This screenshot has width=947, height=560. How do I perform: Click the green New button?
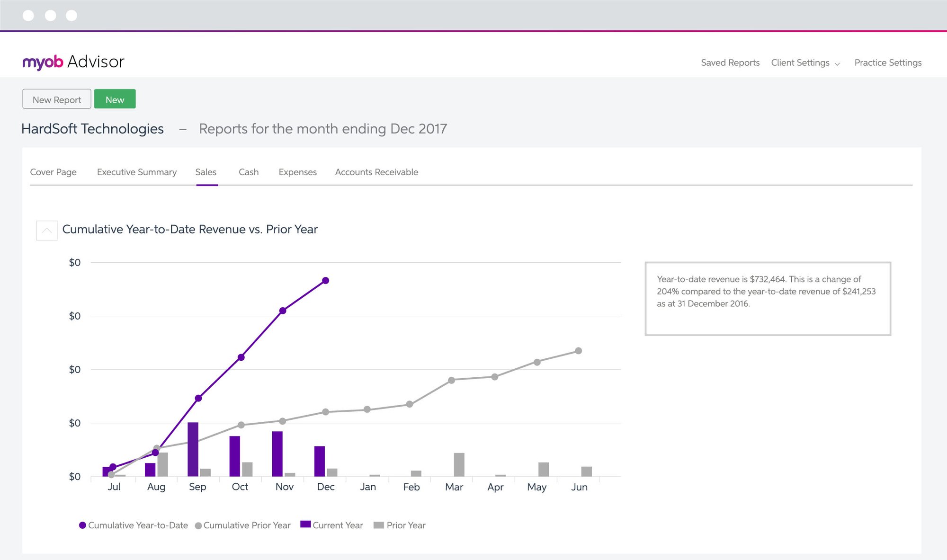115,99
